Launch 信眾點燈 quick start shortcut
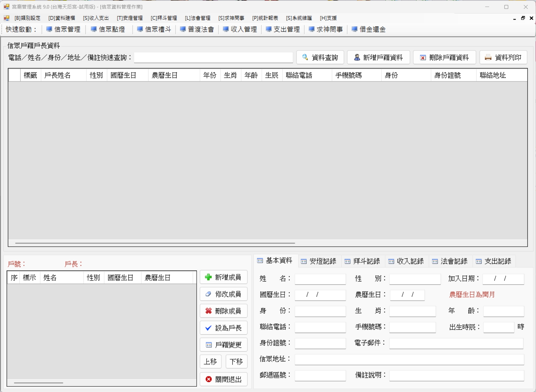The width and height of the screenshot is (536, 392). click(108, 29)
